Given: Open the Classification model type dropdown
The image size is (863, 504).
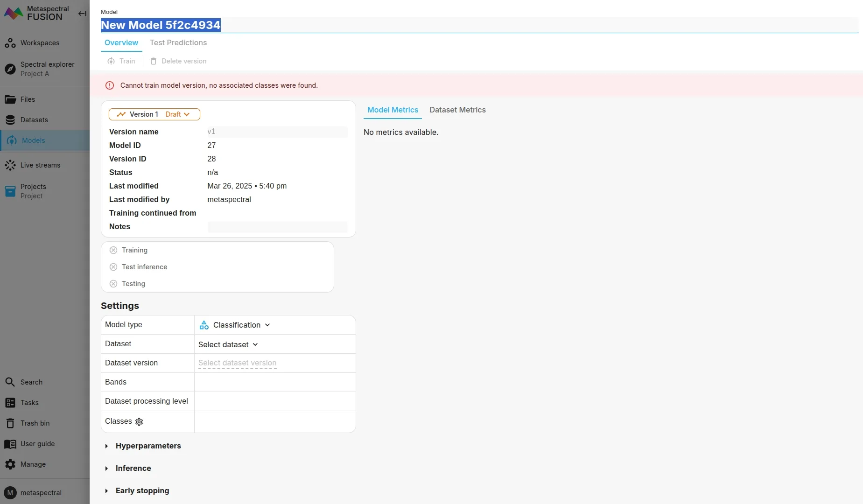Looking at the screenshot, I should coord(235,325).
